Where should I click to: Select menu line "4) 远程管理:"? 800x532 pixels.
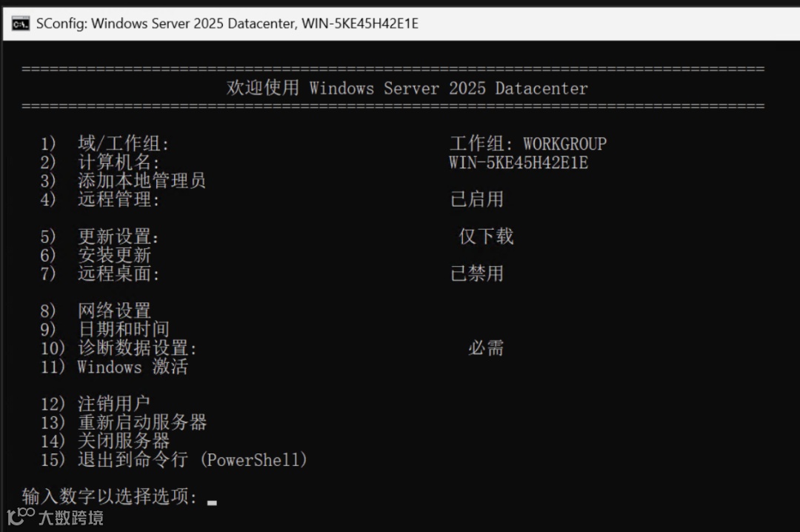[100, 199]
